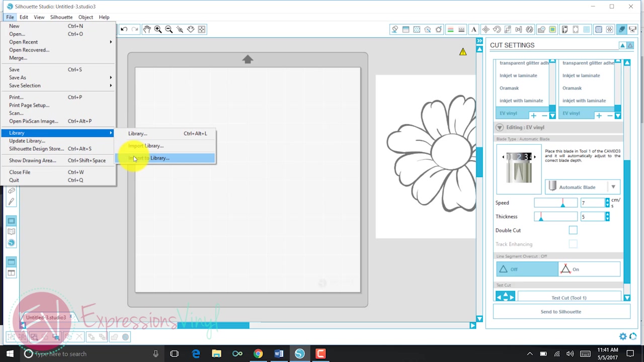Open the Text Style 'A' panel icon
This screenshot has height=362, width=644.
coord(473,30)
